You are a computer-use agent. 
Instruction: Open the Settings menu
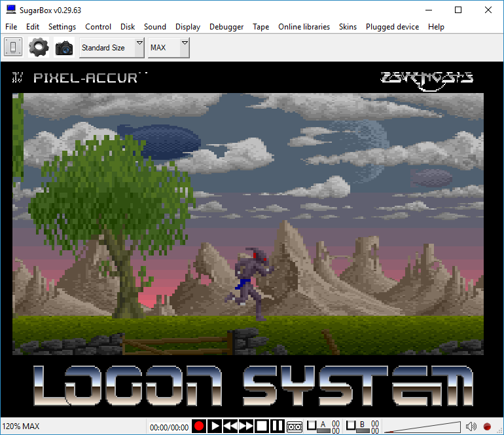(62, 27)
